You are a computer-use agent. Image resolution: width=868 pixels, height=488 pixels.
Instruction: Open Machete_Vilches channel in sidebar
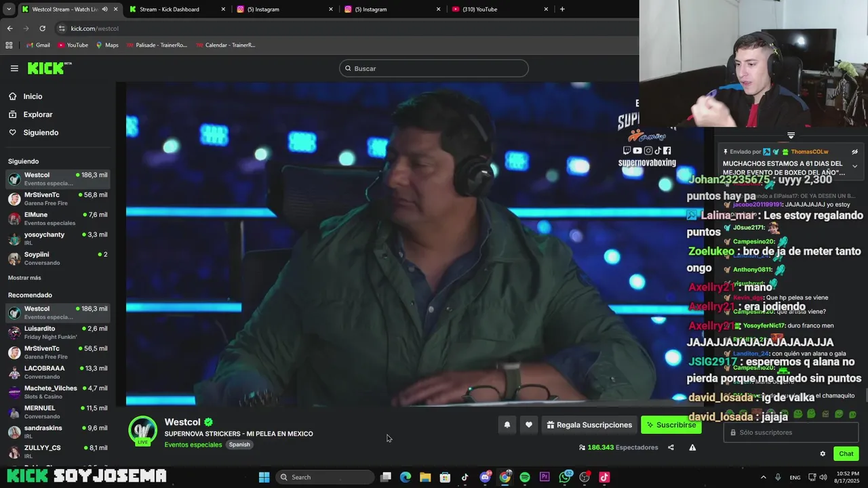[58, 392]
